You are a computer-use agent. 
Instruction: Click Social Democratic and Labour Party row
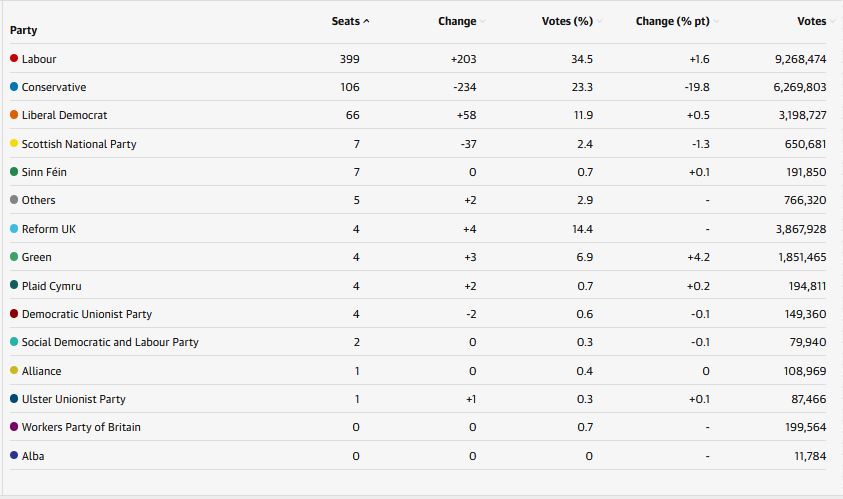point(110,342)
